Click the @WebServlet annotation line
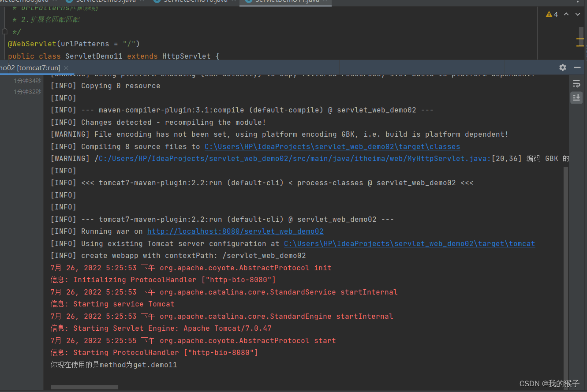Screen dimensions: 587x392 click(x=74, y=44)
